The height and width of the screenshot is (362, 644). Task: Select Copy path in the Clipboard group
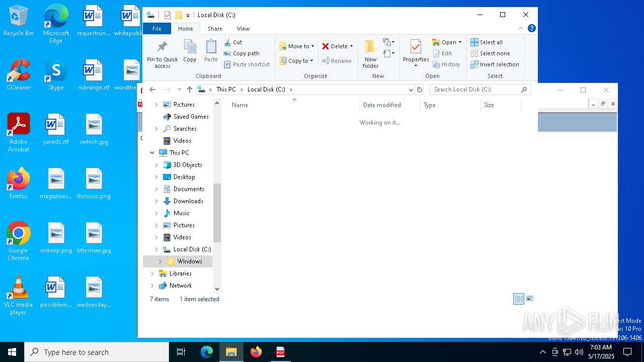pos(242,53)
